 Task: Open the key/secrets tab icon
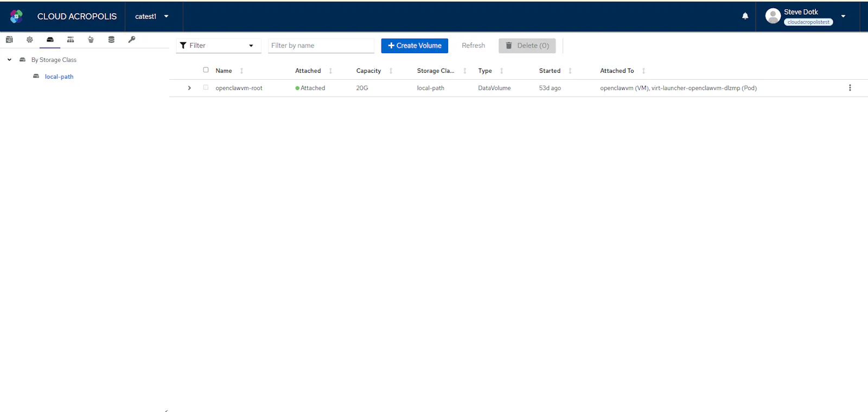132,40
